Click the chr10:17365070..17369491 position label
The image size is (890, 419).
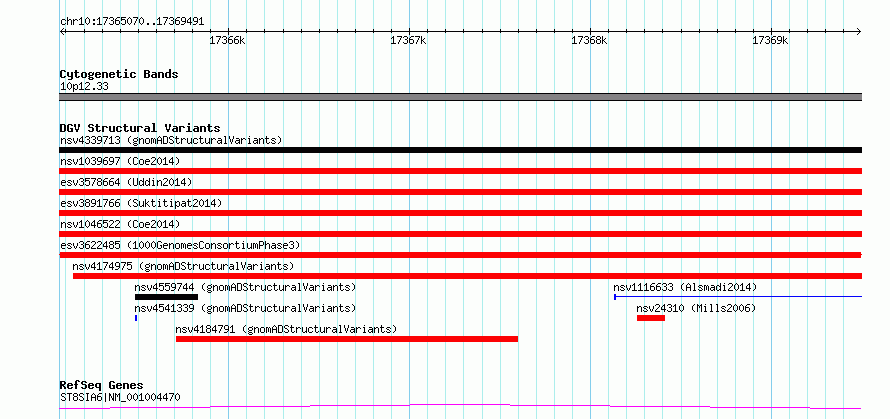[132, 22]
